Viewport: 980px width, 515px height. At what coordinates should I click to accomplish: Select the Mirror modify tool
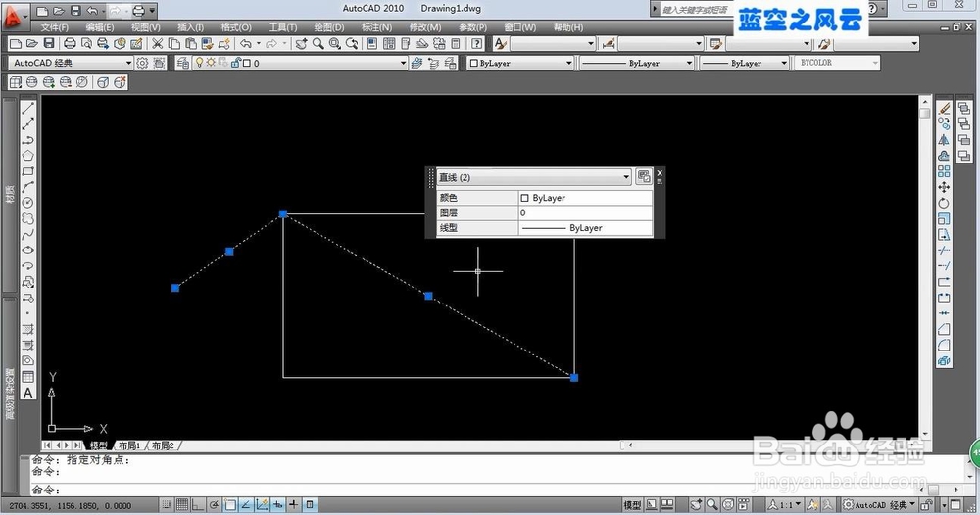pos(944,140)
